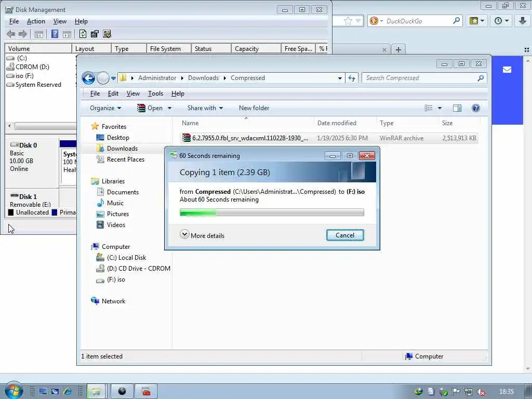Click the settings list icon in Disk Management toolbar
This screenshot has width=532, height=399.
(107, 34)
